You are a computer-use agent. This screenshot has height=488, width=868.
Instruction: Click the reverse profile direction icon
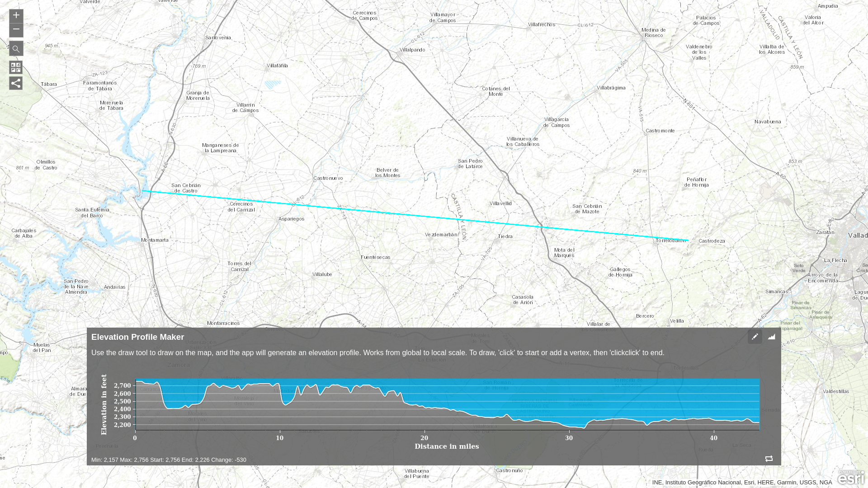pyautogui.click(x=769, y=459)
